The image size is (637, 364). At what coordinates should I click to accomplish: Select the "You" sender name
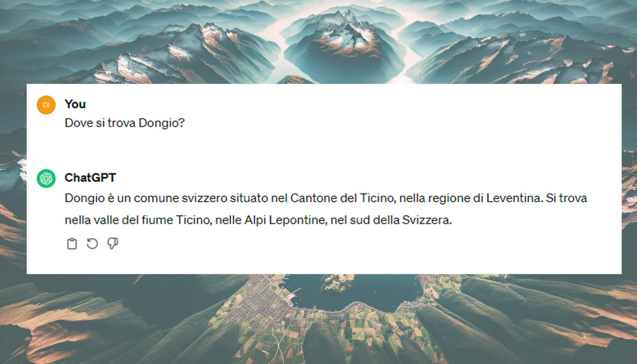[75, 104]
